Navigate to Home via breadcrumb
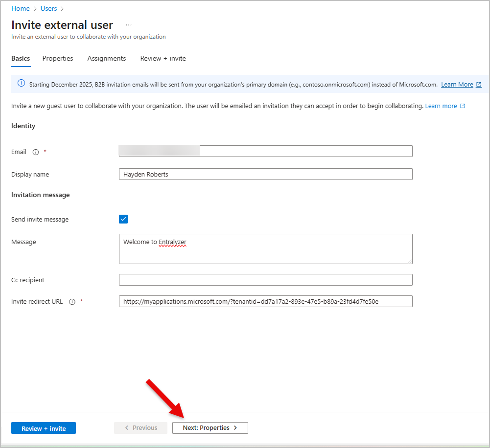This screenshot has height=448, width=490. click(20, 8)
